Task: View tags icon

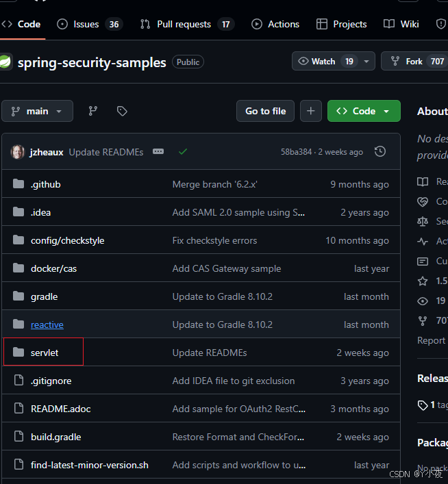Action: pyautogui.click(x=122, y=111)
